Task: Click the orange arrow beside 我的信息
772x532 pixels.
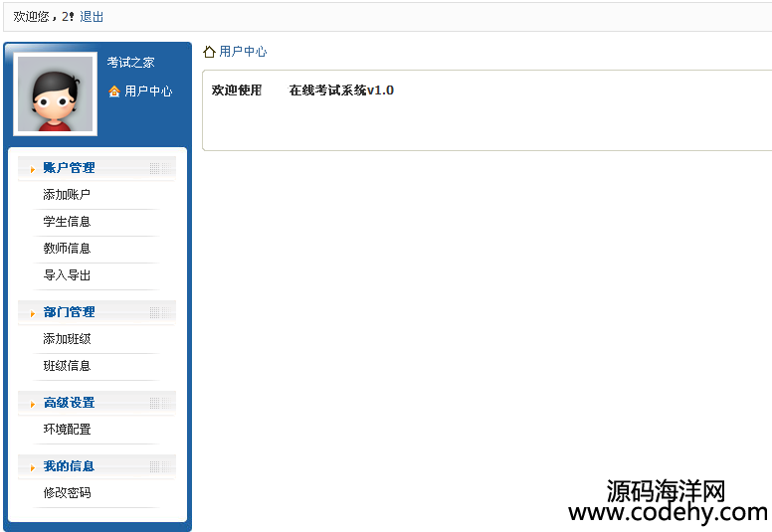Action: [x=33, y=467]
